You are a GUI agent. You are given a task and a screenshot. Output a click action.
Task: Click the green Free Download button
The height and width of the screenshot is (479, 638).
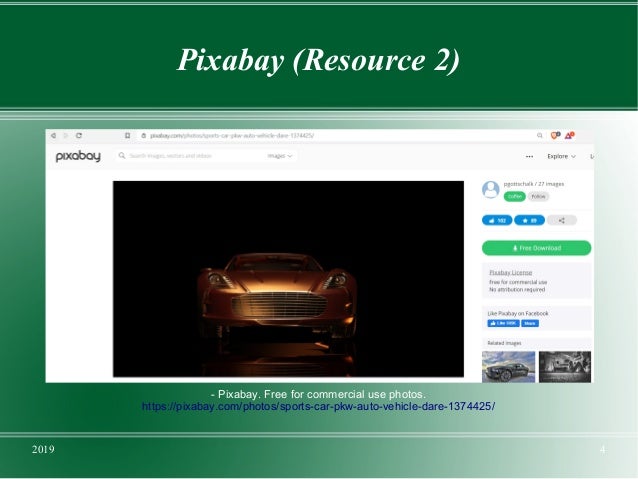tap(536, 248)
